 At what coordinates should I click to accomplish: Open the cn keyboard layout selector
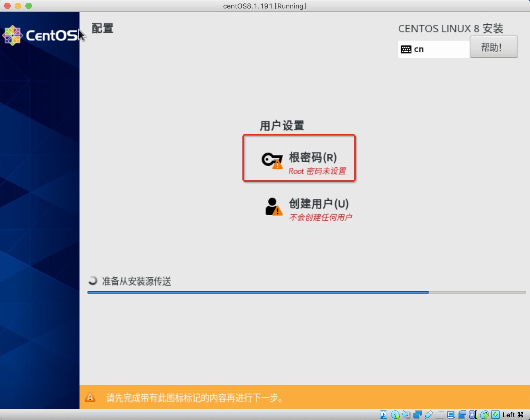click(434, 50)
